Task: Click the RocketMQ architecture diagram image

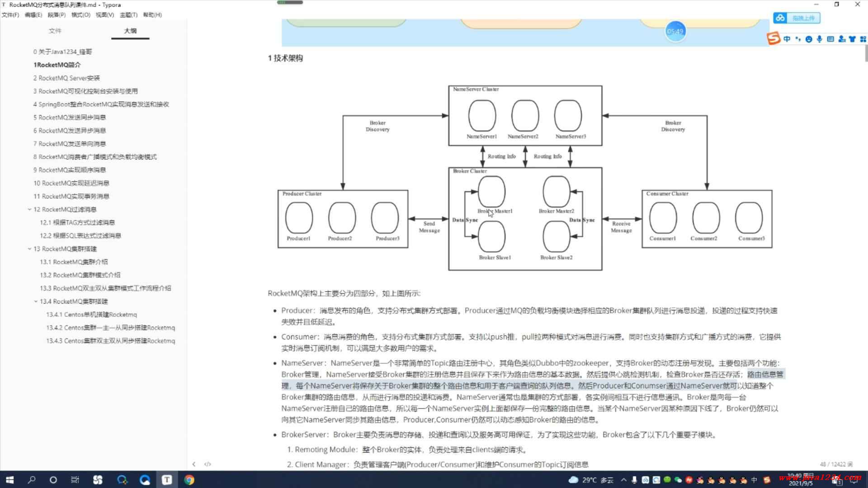Action: 525,178
